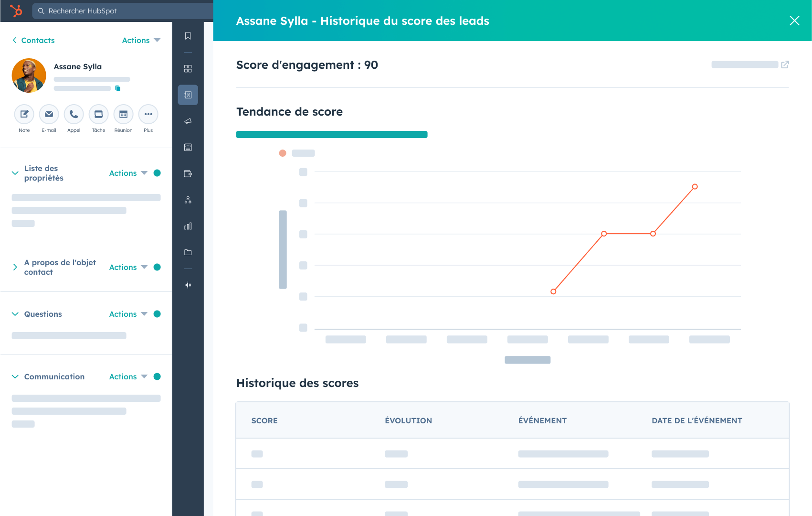Viewport: 812px width, 516px height.
Task: Open the reports bar chart icon
Action: pos(188,226)
